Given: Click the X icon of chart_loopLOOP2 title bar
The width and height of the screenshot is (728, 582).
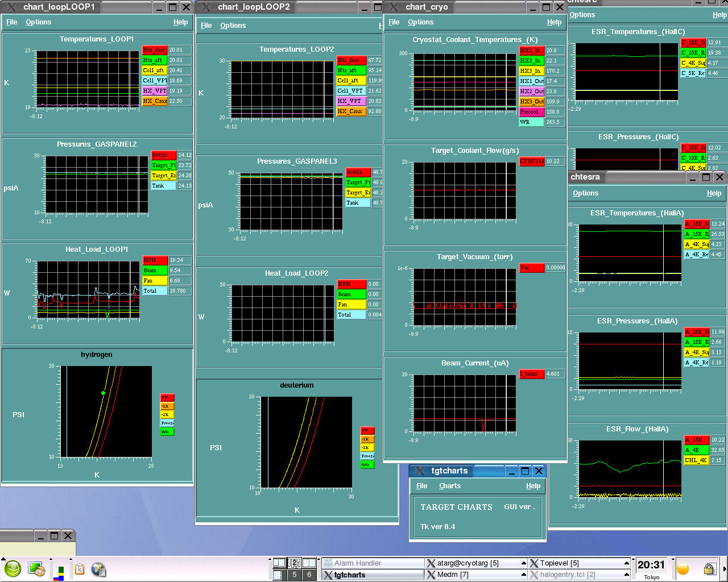Looking at the screenshot, I should click(x=206, y=7).
